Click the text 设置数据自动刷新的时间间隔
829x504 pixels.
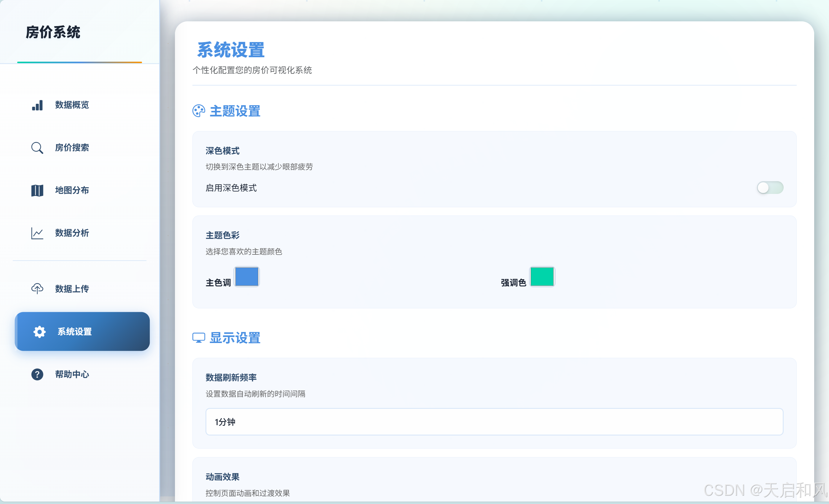255,394
